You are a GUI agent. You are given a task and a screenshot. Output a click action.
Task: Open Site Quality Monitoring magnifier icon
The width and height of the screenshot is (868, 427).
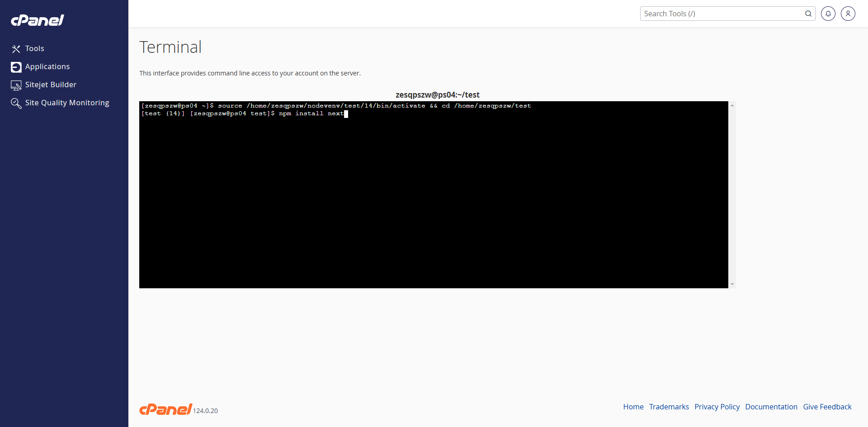pos(16,103)
